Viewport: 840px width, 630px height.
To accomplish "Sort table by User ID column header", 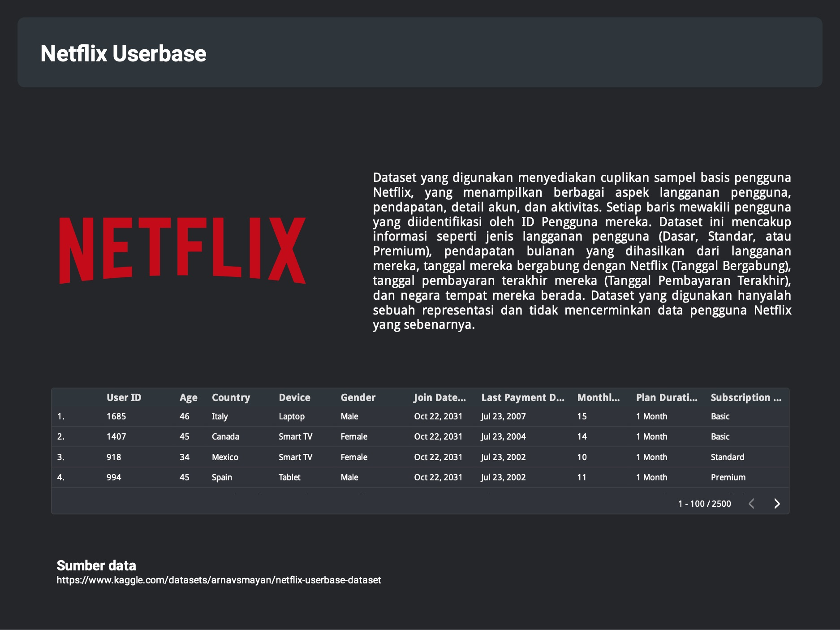I will 124,397.
